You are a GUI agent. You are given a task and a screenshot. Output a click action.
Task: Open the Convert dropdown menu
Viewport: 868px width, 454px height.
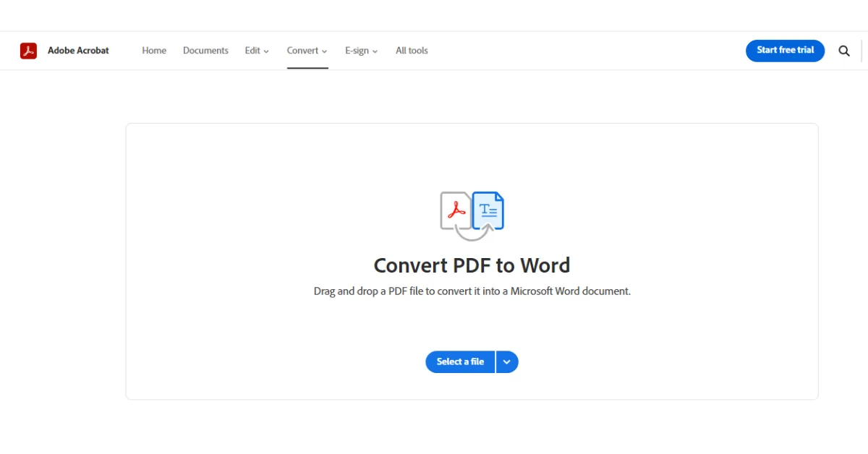[x=307, y=51]
